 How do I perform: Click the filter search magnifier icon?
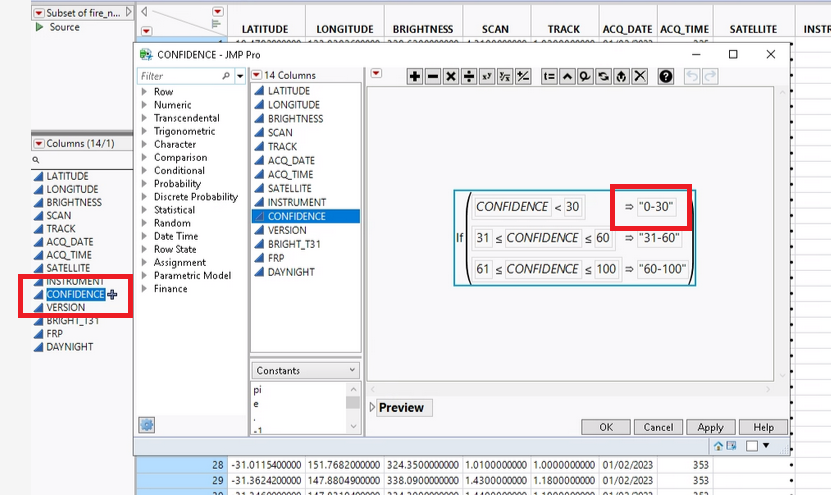click(226, 76)
